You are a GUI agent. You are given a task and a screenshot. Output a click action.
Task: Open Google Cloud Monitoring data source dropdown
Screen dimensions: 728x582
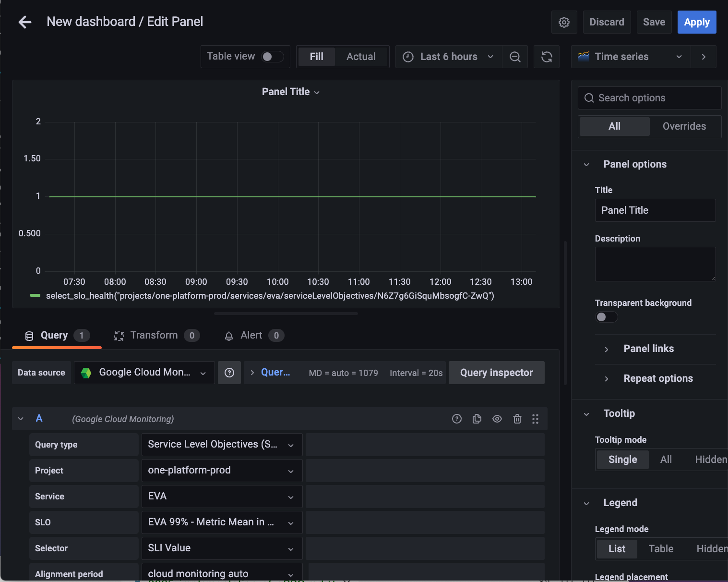click(144, 373)
